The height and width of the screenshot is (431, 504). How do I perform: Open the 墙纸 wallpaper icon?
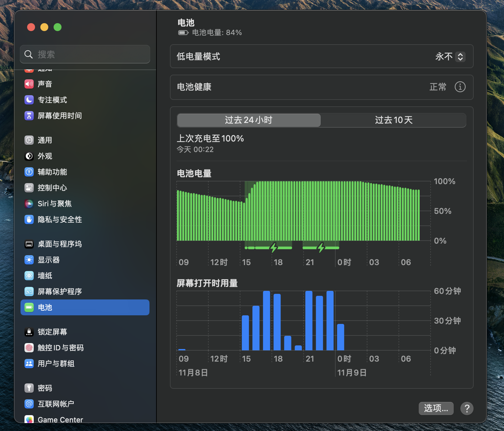29,276
